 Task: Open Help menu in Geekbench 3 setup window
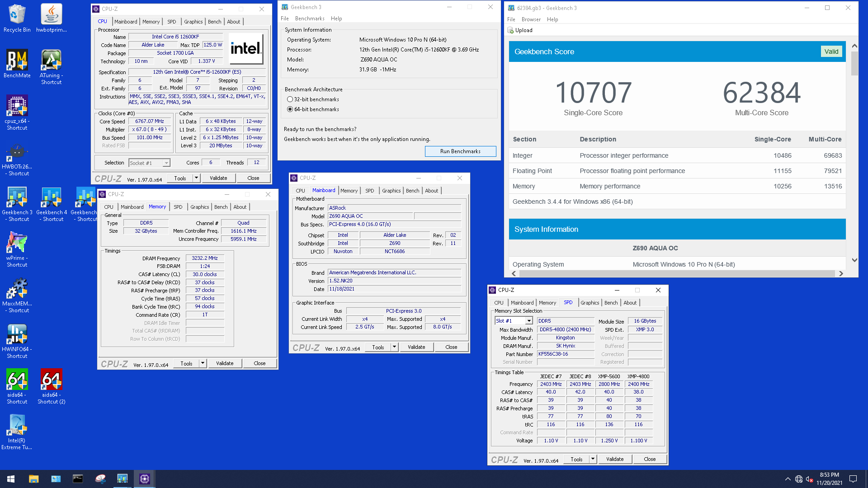click(x=336, y=19)
